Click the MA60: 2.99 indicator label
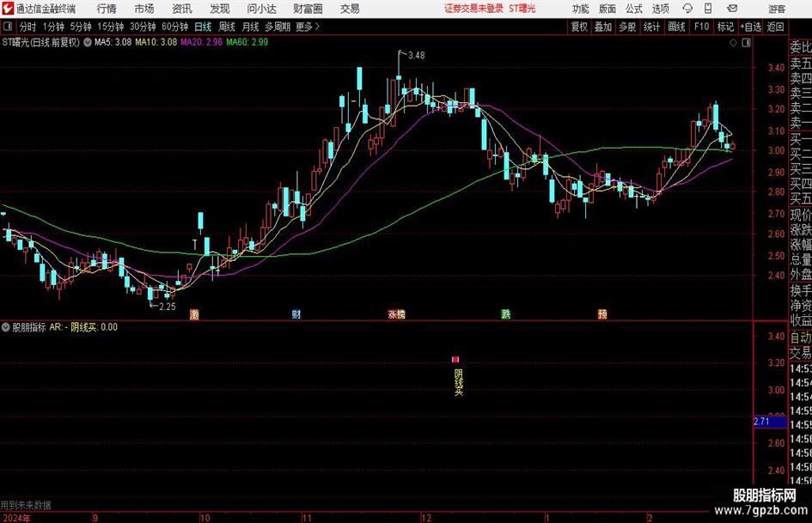 click(x=247, y=42)
